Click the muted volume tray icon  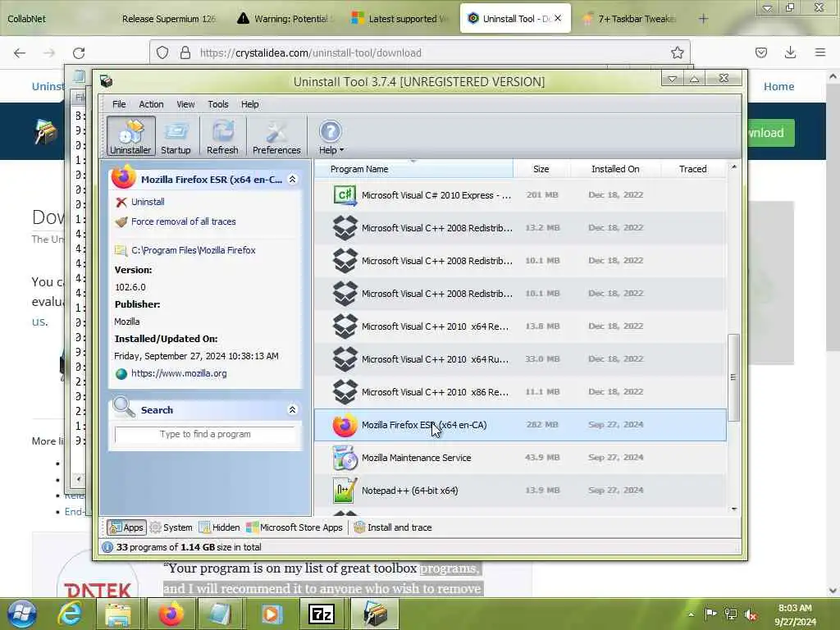pos(751,614)
